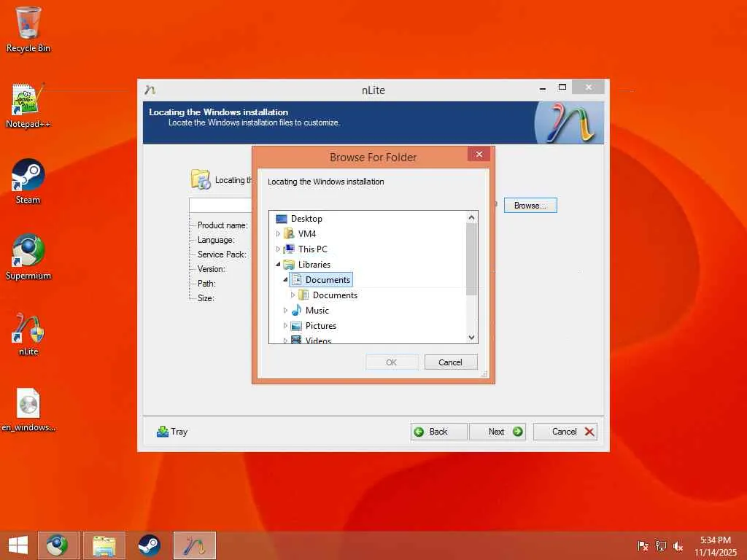Open the Windows Start button

[18, 545]
